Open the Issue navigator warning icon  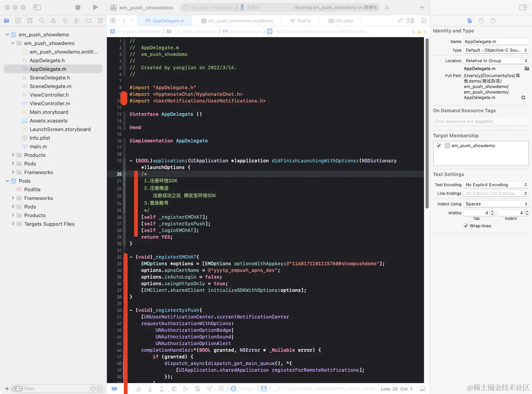point(53,21)
